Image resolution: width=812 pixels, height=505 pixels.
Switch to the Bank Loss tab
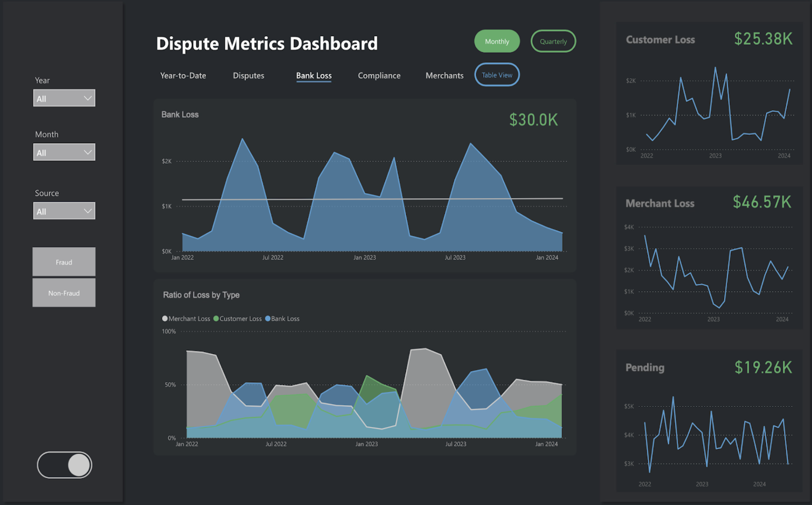pyautogui.click(x=313, y=75)
